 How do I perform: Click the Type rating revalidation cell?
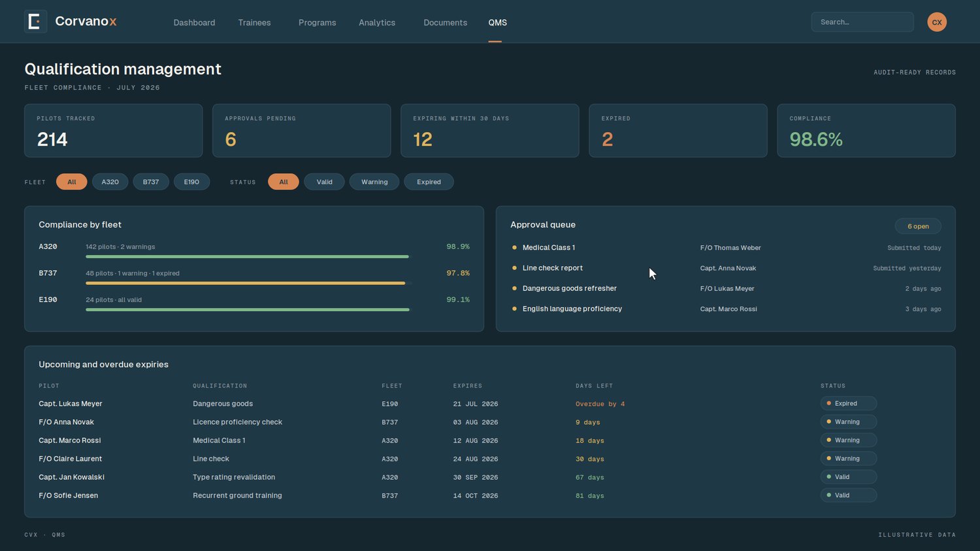[x=234, y=477]
